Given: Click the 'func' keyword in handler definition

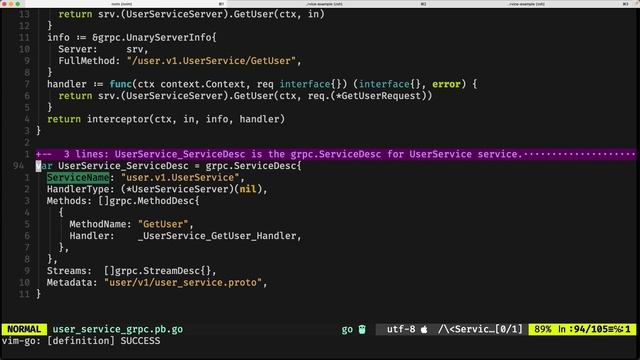Looking at the screenshot, I should pyautogui.click(x=120, y=84).
